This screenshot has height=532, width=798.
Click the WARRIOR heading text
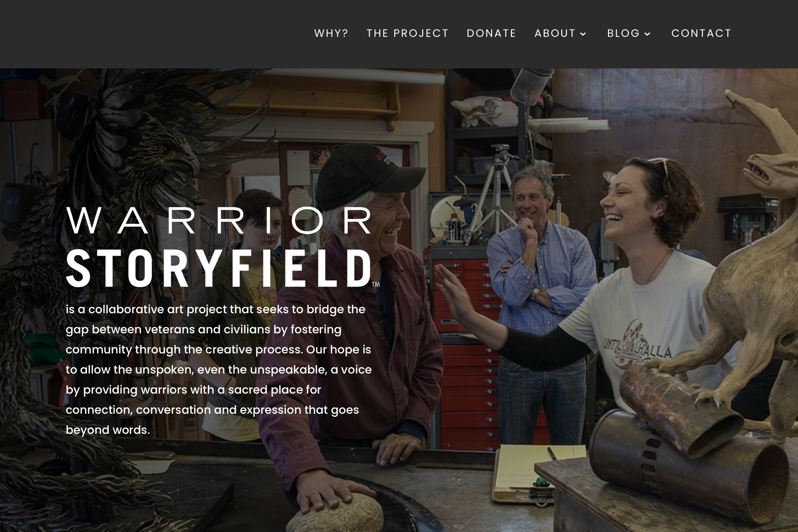coord(219,220)
